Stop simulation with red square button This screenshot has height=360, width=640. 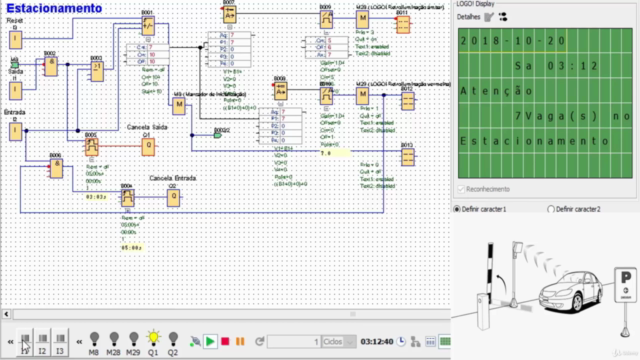point(225,341)
